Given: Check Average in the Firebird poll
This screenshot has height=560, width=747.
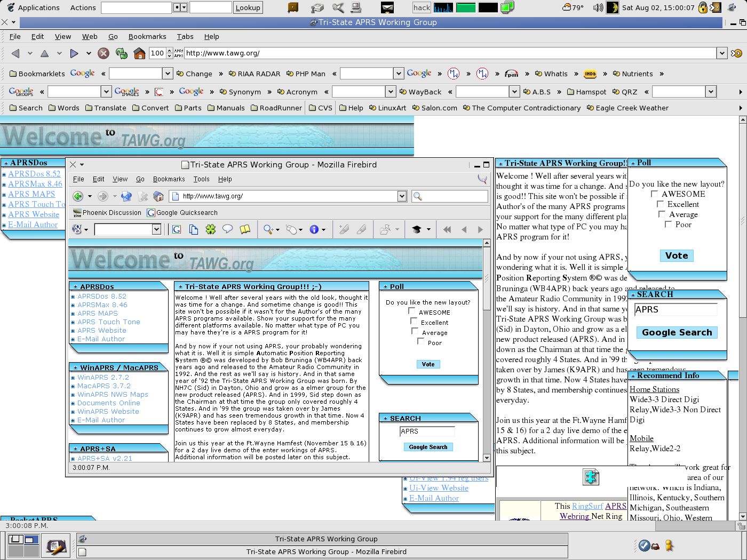Looking at the screenshot, I should [x=415, y=331].
